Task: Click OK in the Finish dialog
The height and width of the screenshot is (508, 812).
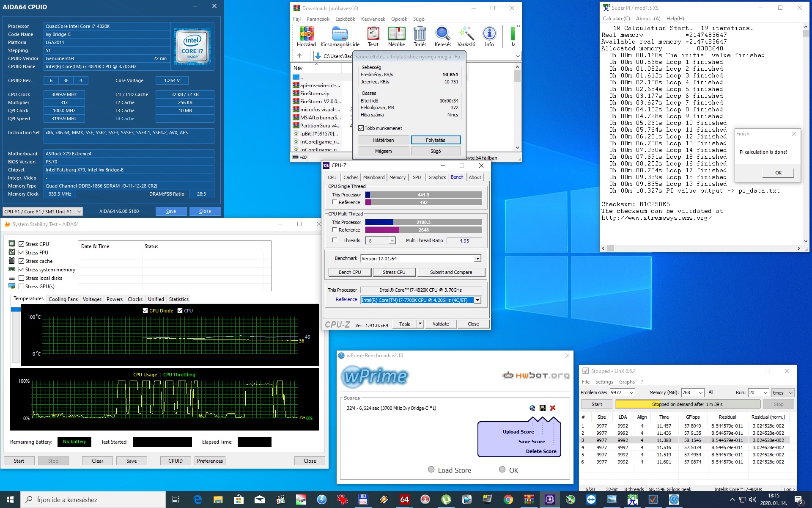Action: (x=778, y=173)
